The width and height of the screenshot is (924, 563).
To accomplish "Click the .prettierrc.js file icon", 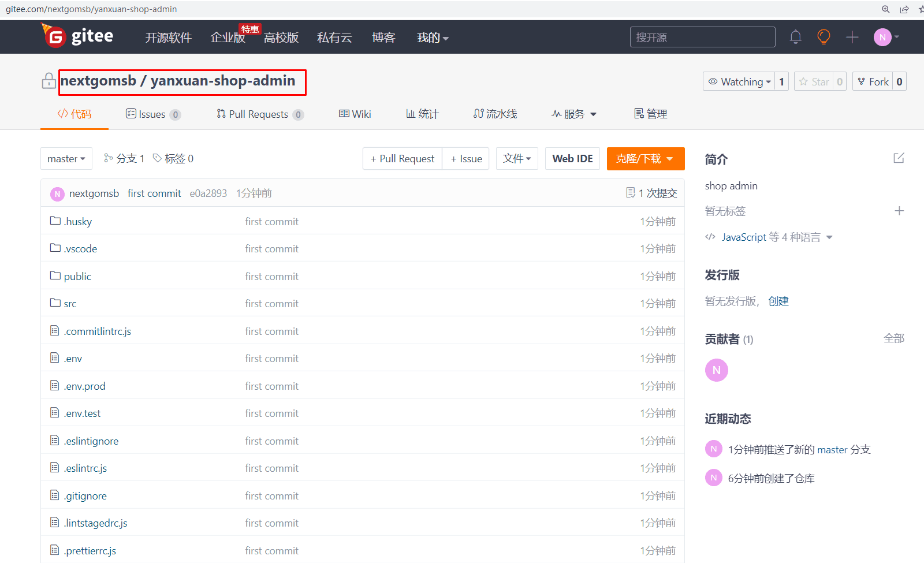I will click(x=55, y=550).
